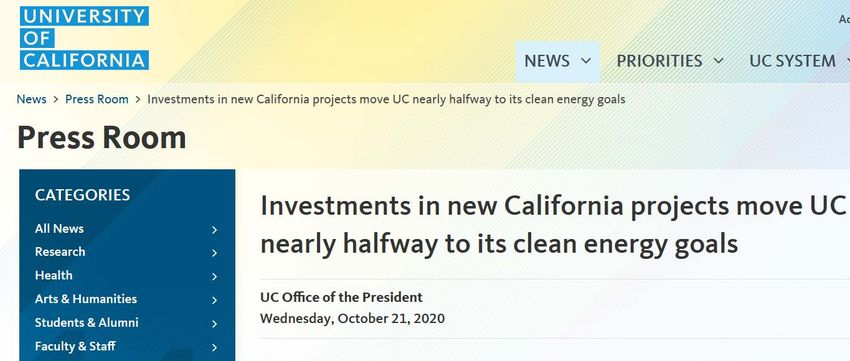Open the NEWS dropdown menu

point(557,61)
